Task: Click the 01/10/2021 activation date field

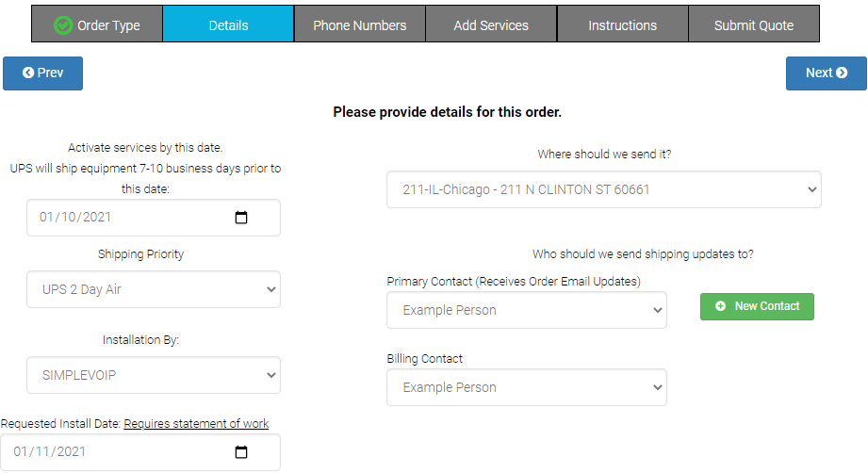Action: click(154, 218)
